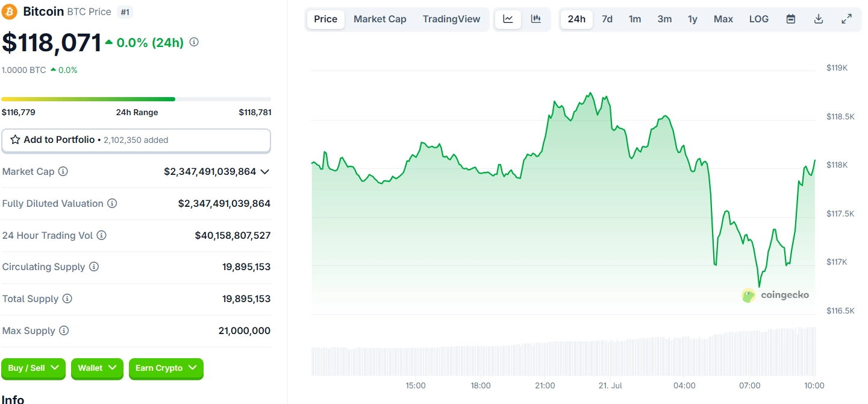
Task: Switch to the TradingView tab
Action: pos(452,19)
